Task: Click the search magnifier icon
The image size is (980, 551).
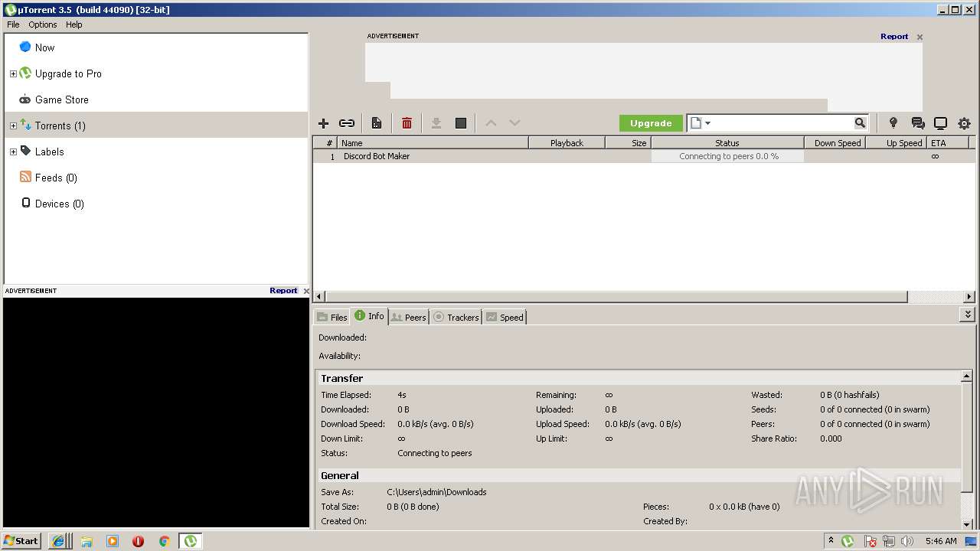Action: (860, 122)
